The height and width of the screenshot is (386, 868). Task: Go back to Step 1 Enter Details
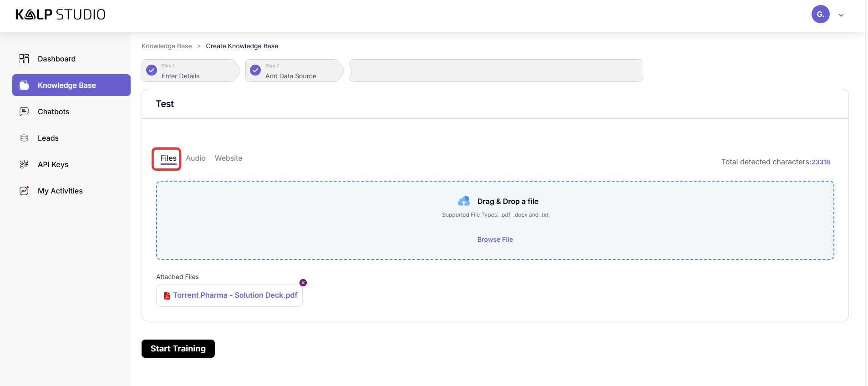[x=190, y=71]
